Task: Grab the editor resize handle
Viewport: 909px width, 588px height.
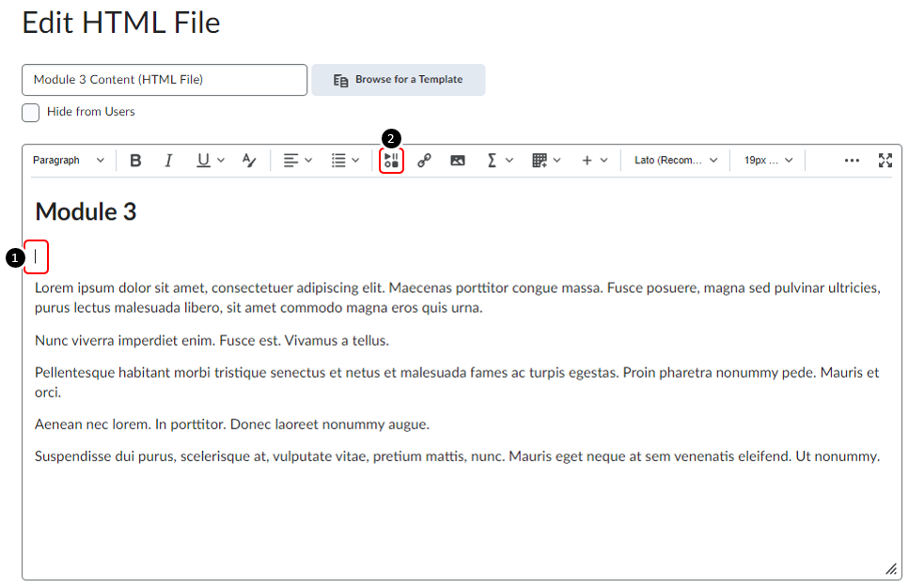Action: click(889, 568)
